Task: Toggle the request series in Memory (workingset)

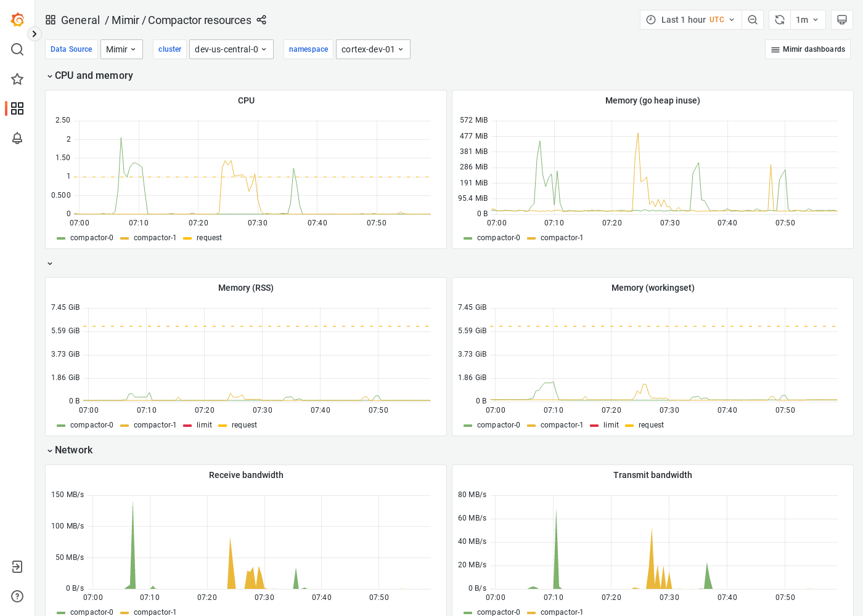Action: [x=652, y=424]
